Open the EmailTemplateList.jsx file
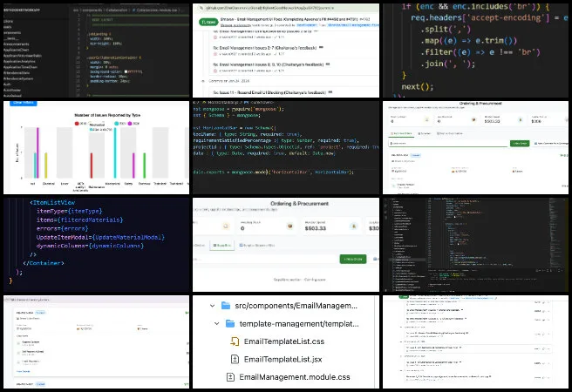This screenshot has height=392, width=572. [284, 359]
